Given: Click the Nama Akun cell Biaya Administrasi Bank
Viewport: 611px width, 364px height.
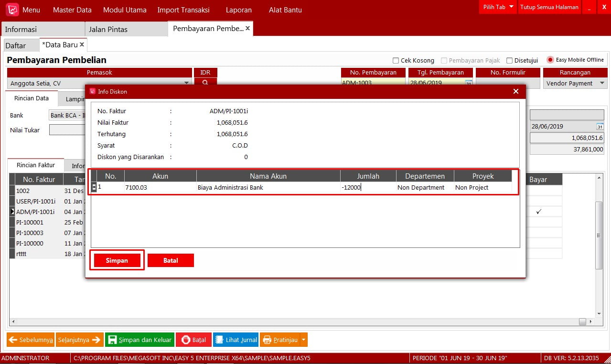Looking at the screenshot, I should click(268, 187).
